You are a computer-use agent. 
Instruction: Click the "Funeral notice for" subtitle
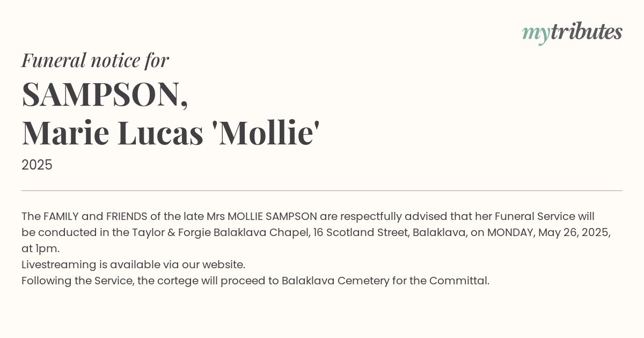pos(95,60)
